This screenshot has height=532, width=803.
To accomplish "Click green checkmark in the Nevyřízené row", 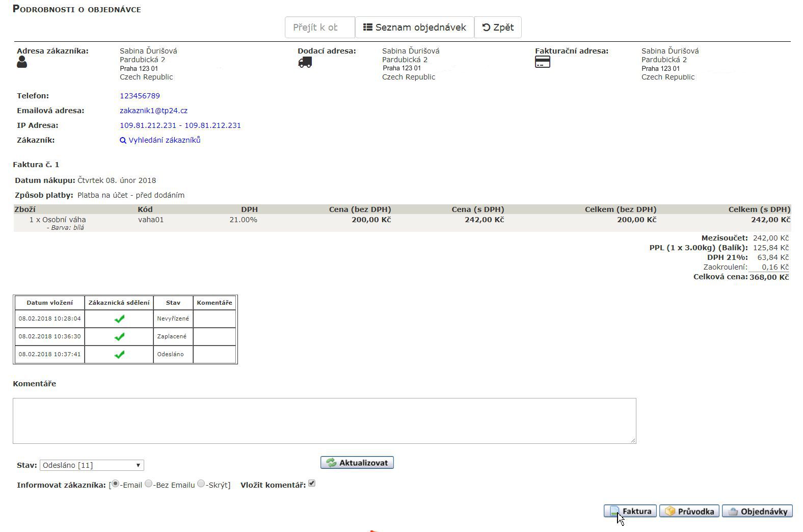I will [x=119, y=319].
